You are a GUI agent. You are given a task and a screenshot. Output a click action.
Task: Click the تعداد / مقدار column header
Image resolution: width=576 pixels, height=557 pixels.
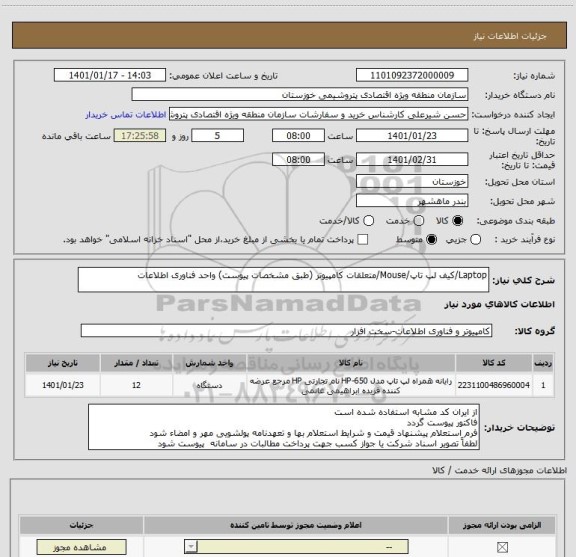[x=136, y=363]
